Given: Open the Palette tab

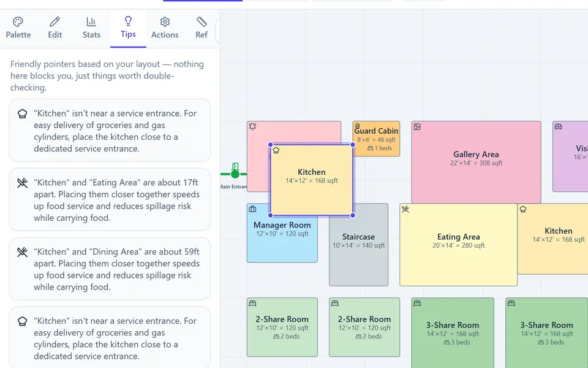Looking at the screenshot, I should coord(18,28).
